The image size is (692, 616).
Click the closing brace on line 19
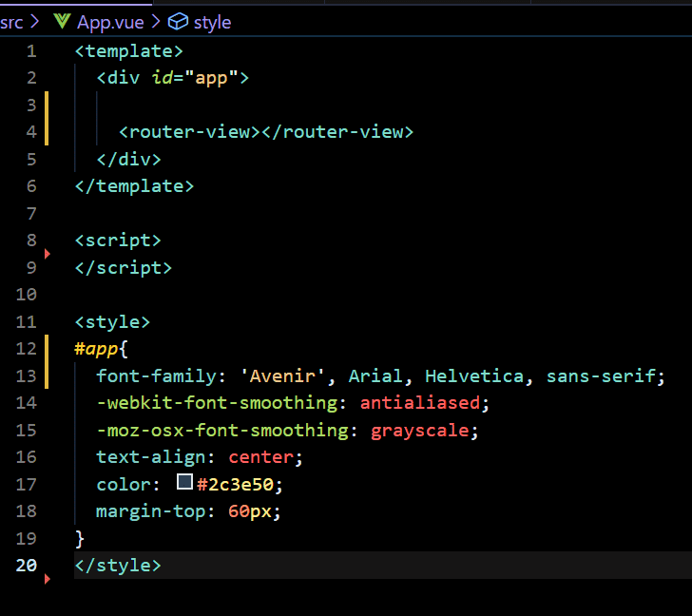tap(80, 539)
